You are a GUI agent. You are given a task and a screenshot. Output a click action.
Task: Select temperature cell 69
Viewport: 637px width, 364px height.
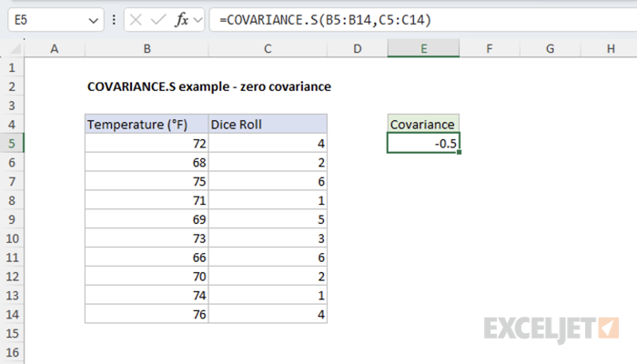(147, 219)
